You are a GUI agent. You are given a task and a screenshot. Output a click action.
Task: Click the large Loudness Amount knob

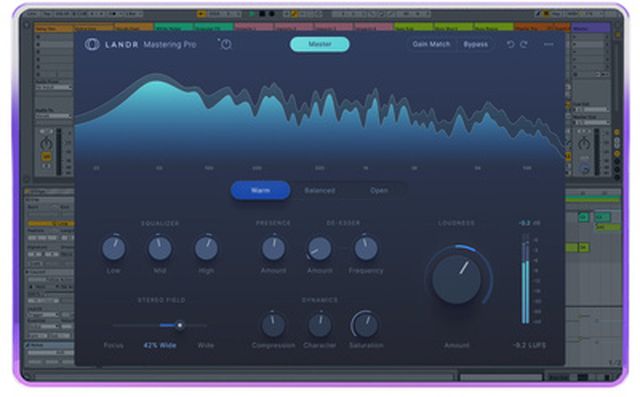[x=457, y=279]
